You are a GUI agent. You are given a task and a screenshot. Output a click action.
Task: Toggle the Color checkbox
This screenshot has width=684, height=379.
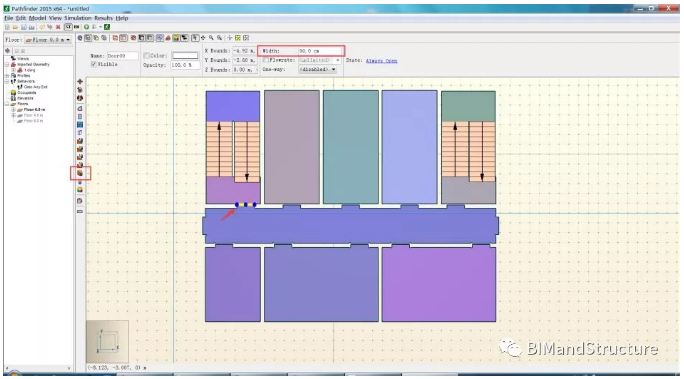coord(147,55)
